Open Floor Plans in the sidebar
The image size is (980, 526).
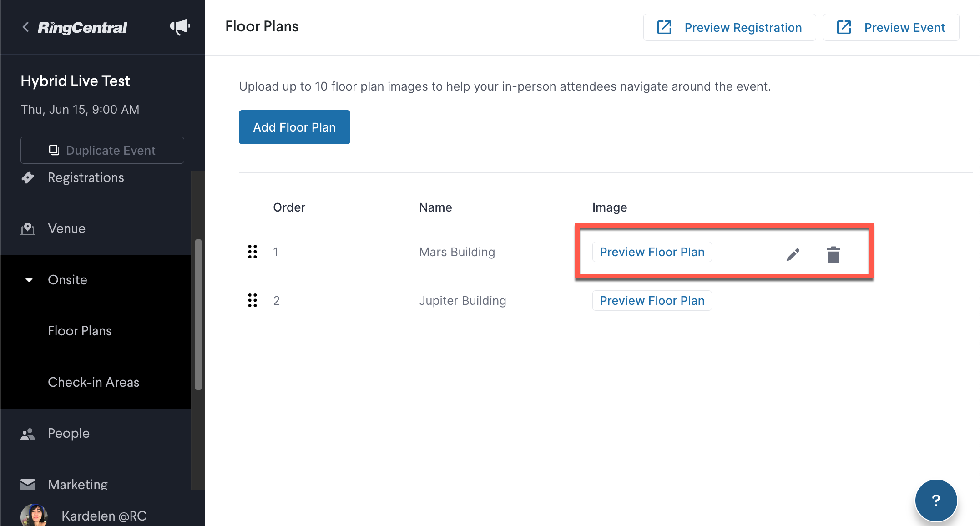pos(80,331)
